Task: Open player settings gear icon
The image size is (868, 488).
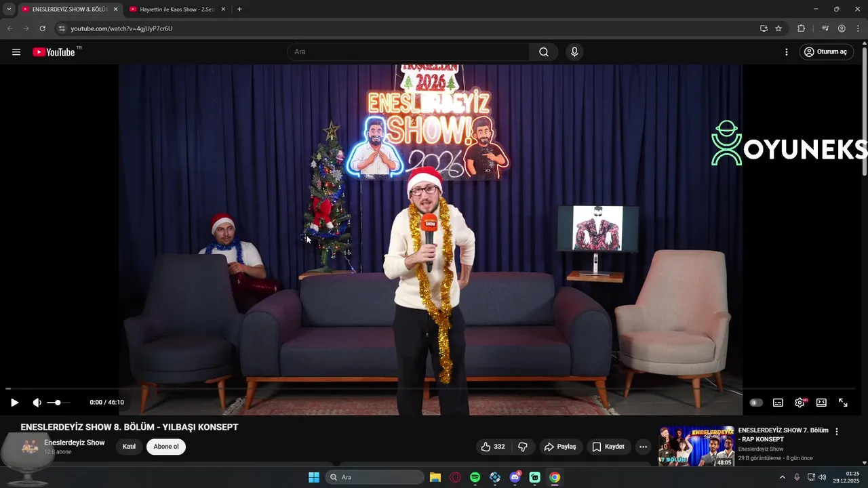Action: pos(800,403)
